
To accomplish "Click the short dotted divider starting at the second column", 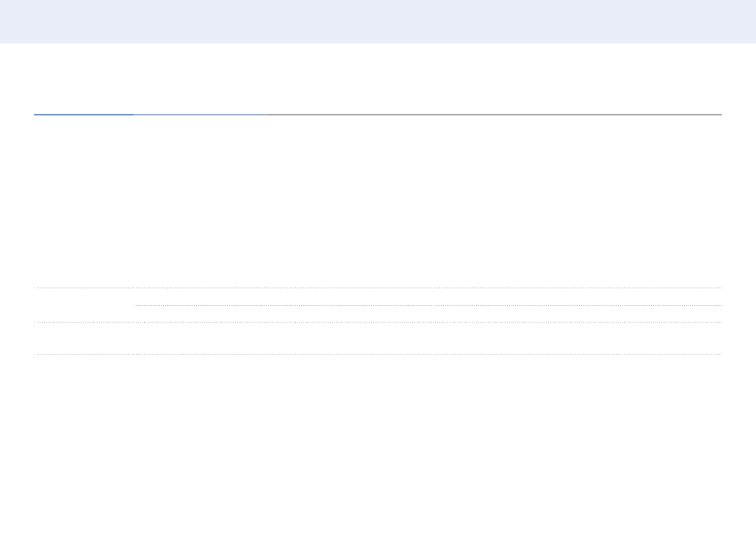I will (427, 305).
